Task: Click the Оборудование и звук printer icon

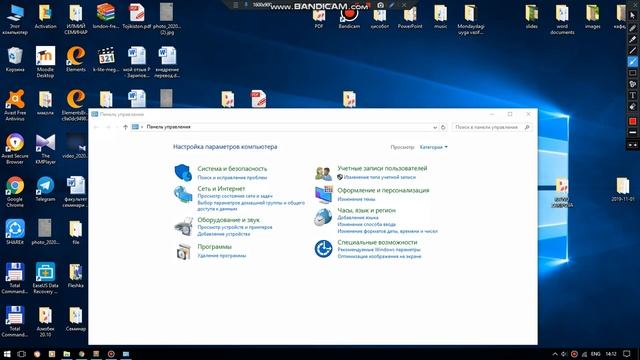Action: 183,226
